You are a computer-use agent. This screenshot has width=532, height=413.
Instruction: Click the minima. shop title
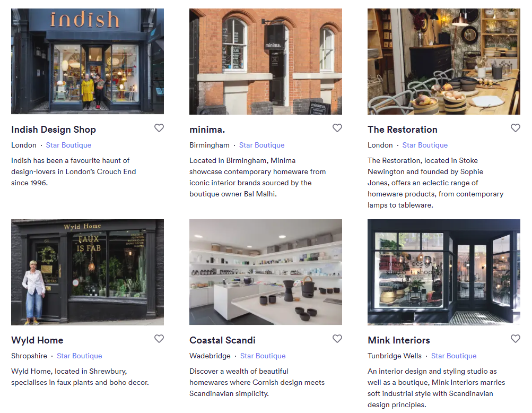(x=207, y=130)
